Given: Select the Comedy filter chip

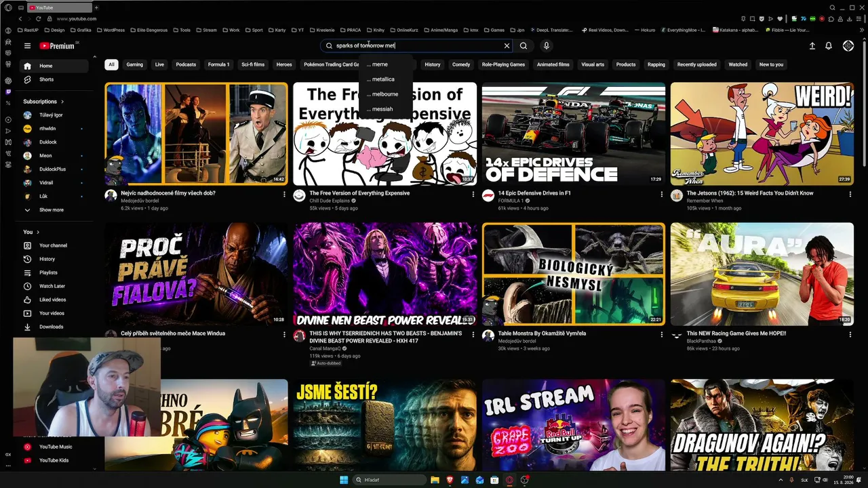Looking at the screenshot, I should [461, 64].
